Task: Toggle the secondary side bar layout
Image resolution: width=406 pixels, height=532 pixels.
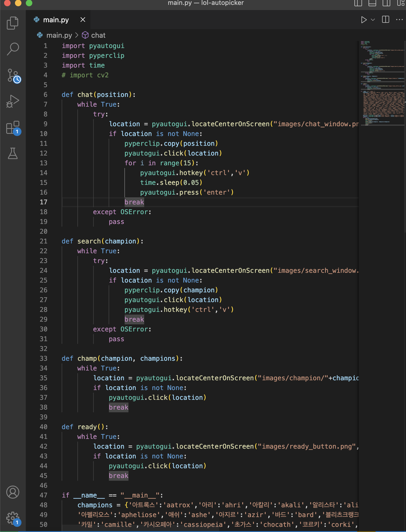Action: tap(386, 3)
